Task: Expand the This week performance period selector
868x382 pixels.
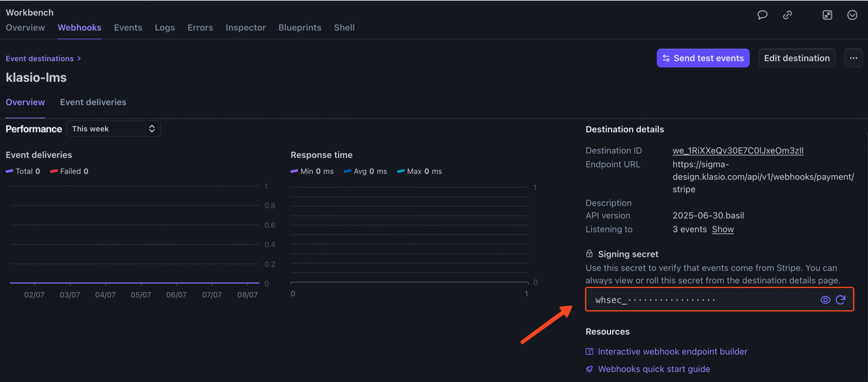Action: tap(114, 129)
